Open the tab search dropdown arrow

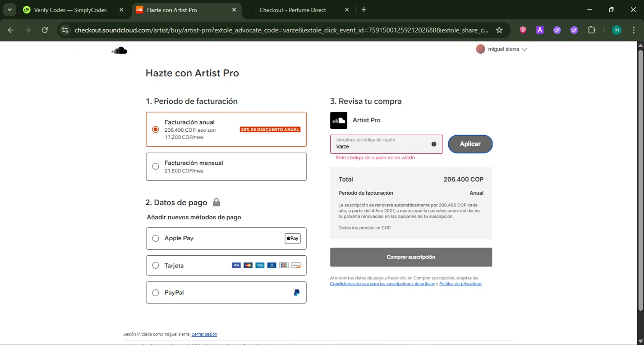9,10
